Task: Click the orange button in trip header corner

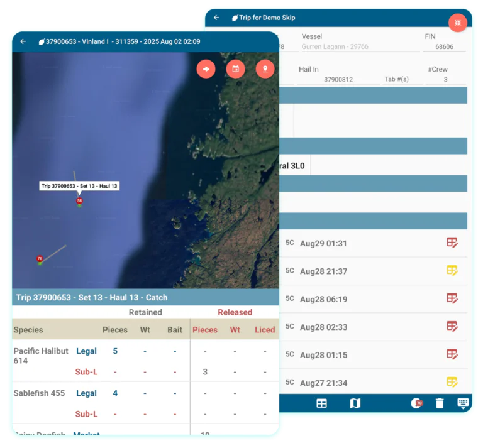Action: [457, 22]
